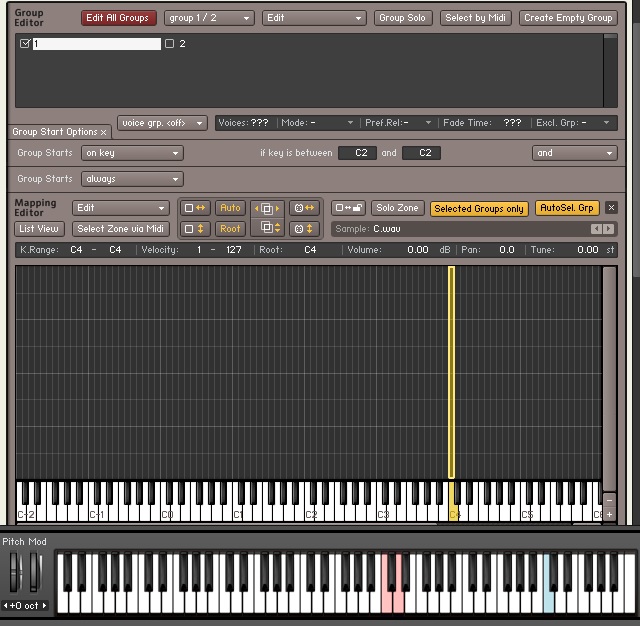Click Tune 0.00 st value

(588, 250)
